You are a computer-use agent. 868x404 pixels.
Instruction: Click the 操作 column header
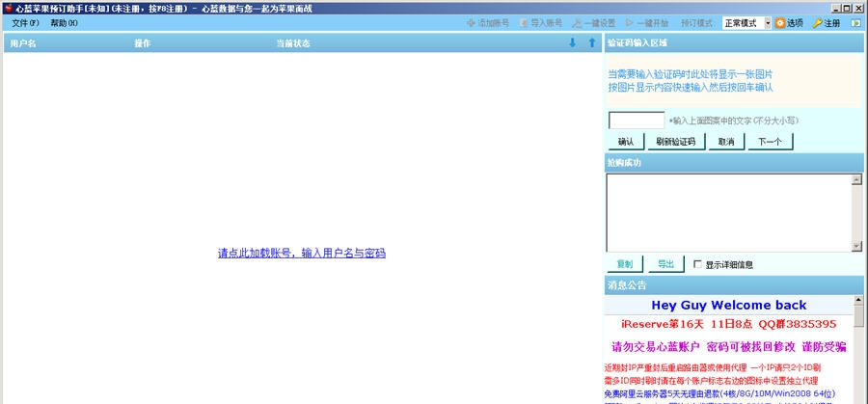coord(143,43)
